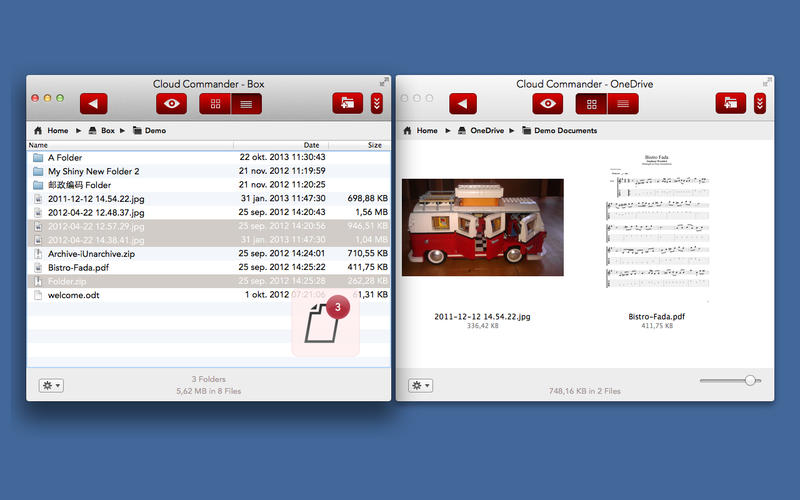This screenshot has width=800, height=500.
Task: Sort the file list by Name column
Action: (38, 145)
